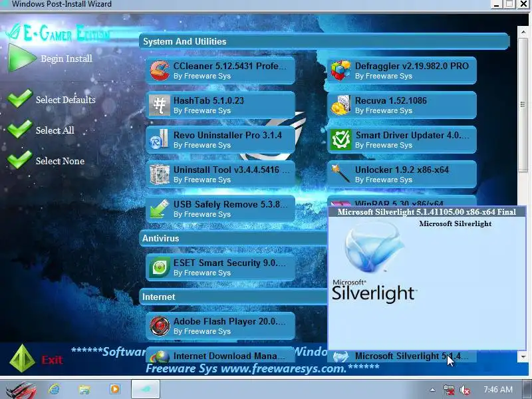The width and height of the screenshot is (532, 399).
Task: Click the Select Defaults label
Action: [66, 100]
